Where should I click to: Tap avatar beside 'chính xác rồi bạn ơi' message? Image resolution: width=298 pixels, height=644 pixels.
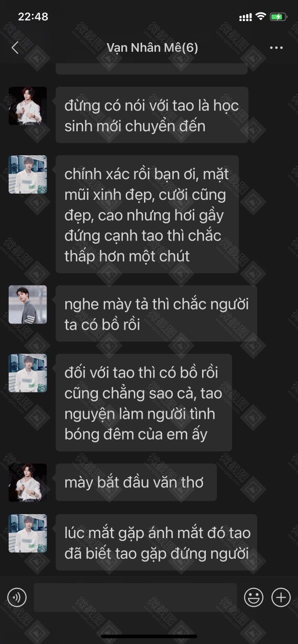[x=28, y=174]
